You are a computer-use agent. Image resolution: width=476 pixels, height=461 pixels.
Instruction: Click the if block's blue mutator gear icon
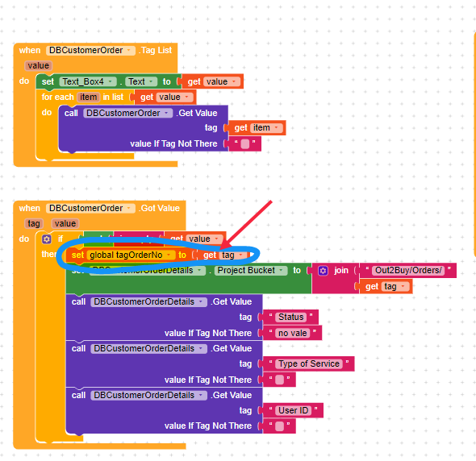click(47, 239)
